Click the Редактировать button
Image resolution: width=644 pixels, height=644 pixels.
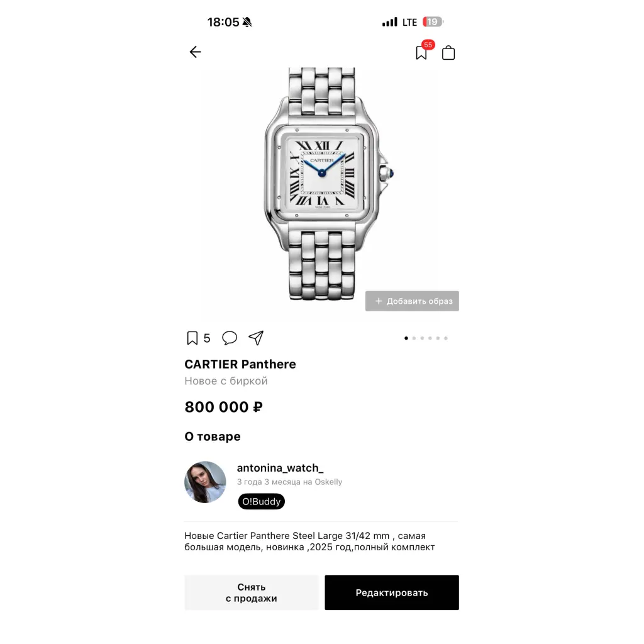point(392,592)
